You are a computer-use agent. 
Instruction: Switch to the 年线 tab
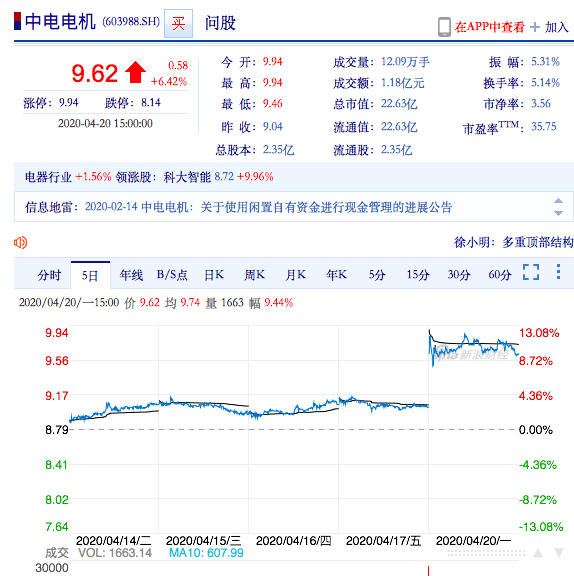131,275
